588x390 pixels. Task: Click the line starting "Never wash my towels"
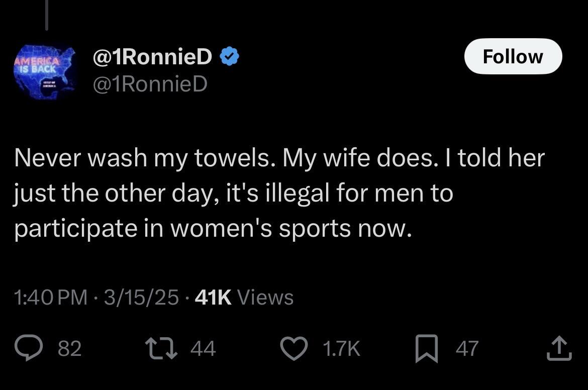(279, 158)
